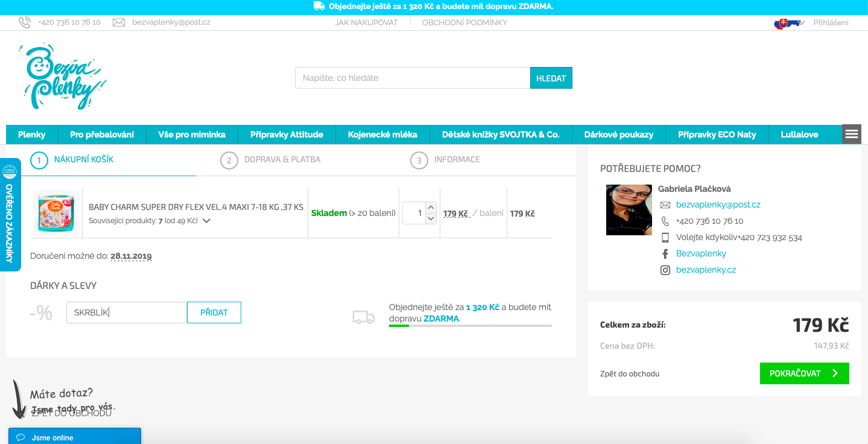Viewport: 868px width, 444px height.
Task: Click the phone icon in top bar
Action: 24,22
